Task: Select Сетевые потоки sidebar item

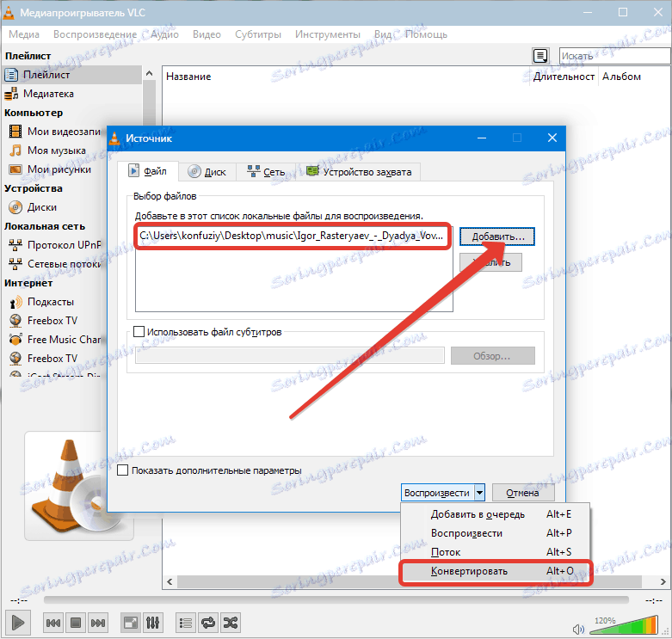Action: click(55, 264)
